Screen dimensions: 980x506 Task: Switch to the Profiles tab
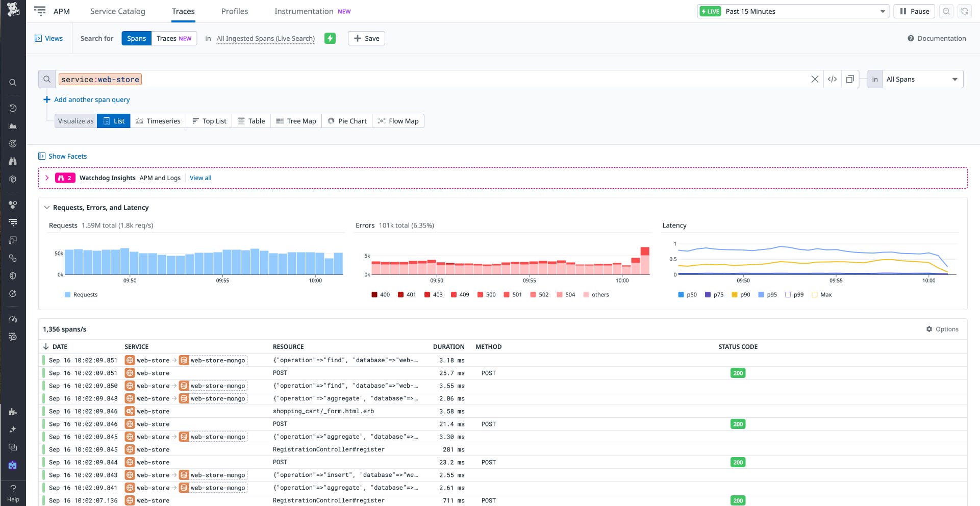pyautogui.click(x=234, y=11)
